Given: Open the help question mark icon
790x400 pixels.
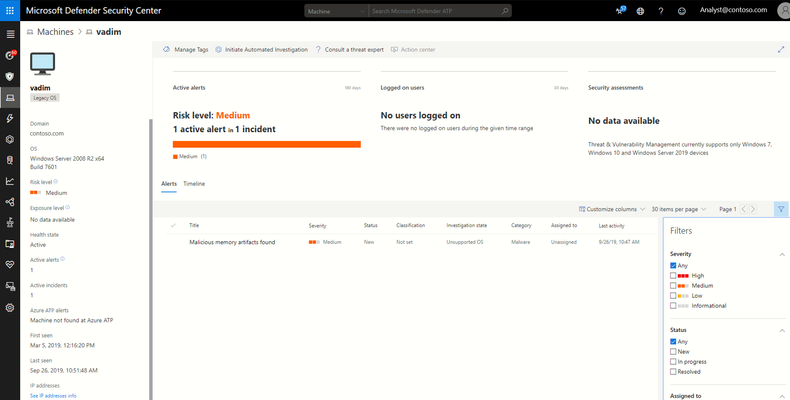Looking at the screenshot, I should point(661,11).
